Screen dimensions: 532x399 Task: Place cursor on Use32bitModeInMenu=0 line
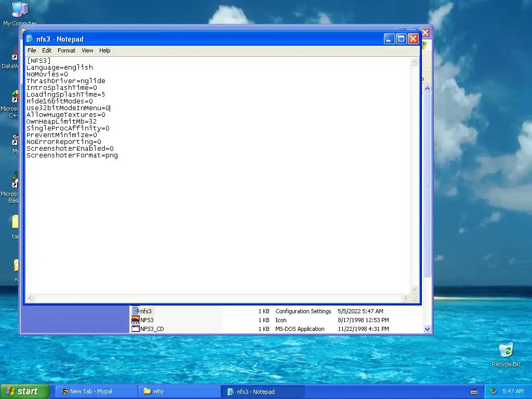[x=68, y=108]
